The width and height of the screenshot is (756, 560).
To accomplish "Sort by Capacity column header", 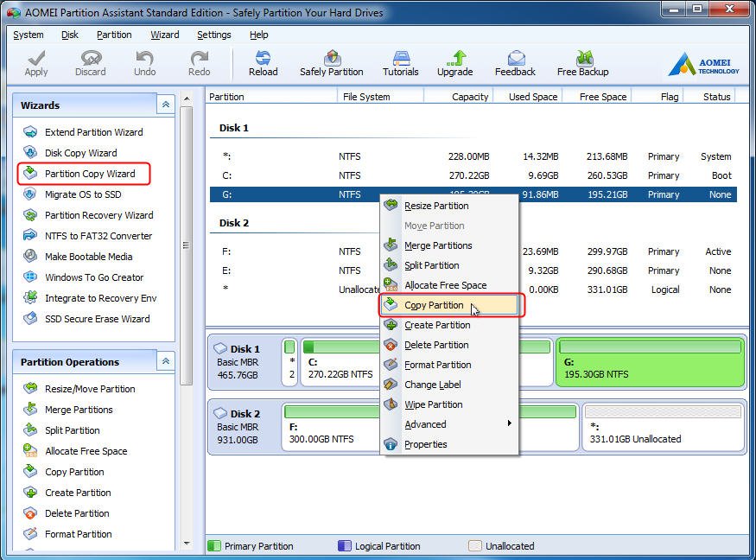I will pos(459,97).
